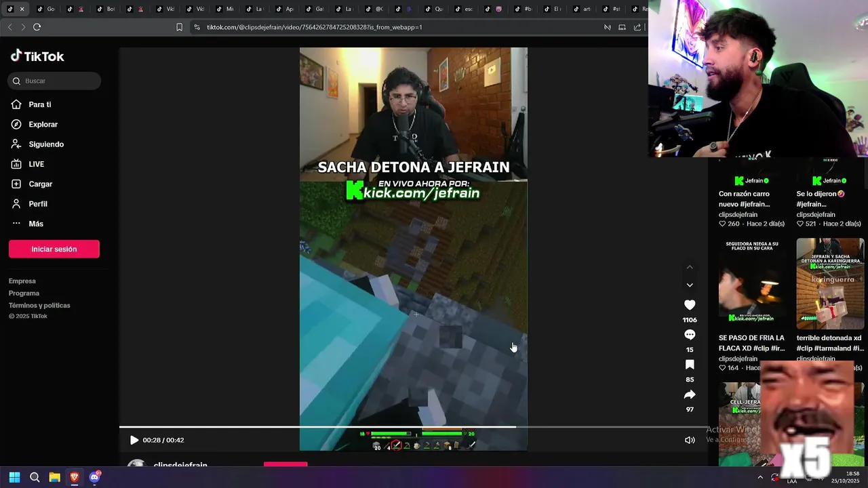Screen dimensions: 868x488
Task: Switch to the 'Ap' browser tab
Action: click(x=285, y=9)
